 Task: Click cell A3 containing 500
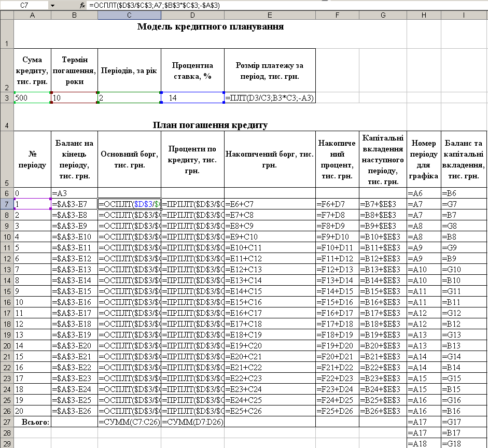(x=32, y=97)
